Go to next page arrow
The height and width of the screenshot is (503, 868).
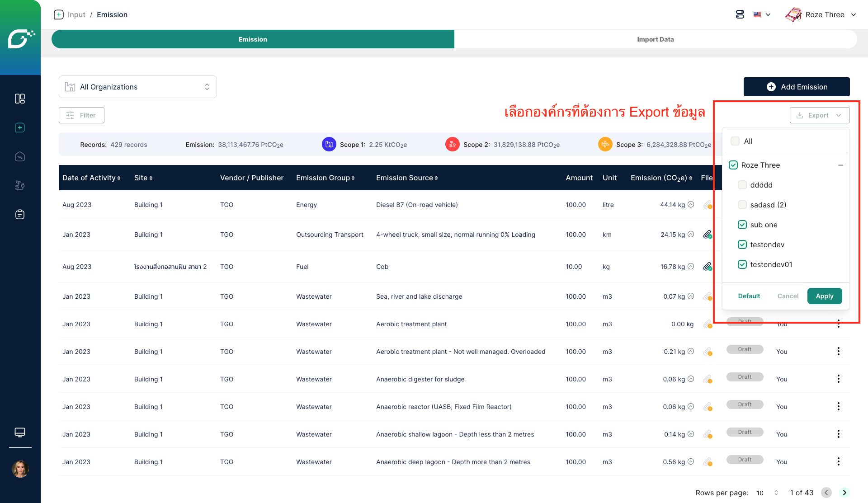click(x=844, y=493)
